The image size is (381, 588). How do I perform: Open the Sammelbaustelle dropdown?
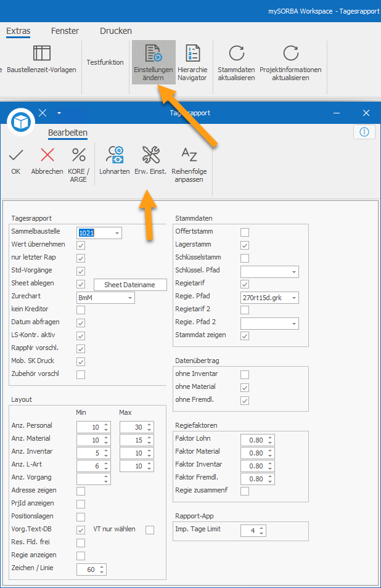point(117,233)
